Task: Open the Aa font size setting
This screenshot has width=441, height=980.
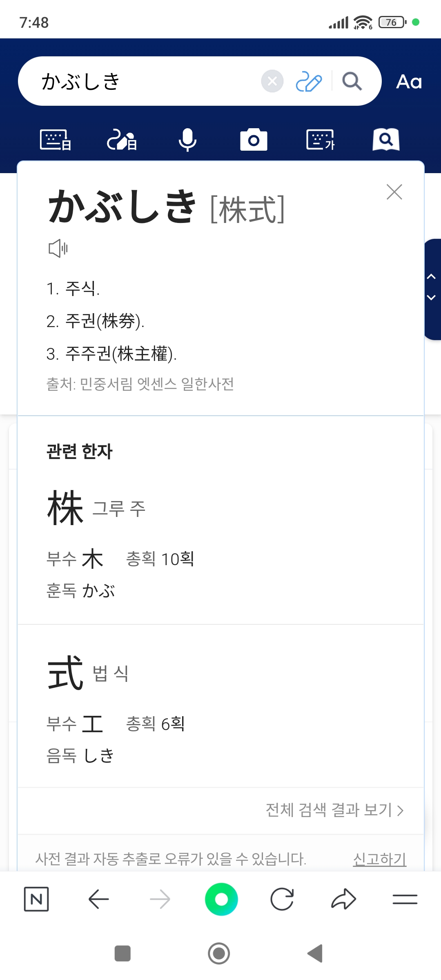Action: point(409,82)
